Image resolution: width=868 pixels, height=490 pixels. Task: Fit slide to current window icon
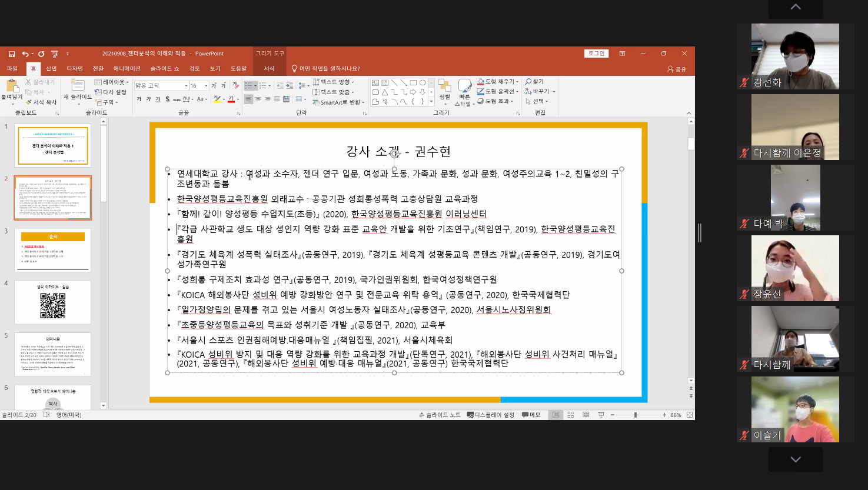click(x=690, y=415)
